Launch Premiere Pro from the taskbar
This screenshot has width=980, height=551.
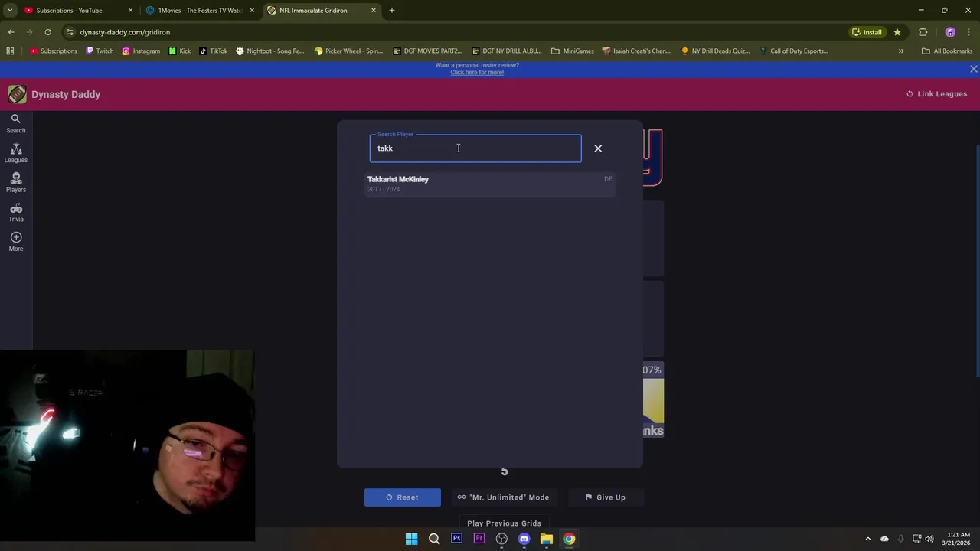[479, 539]
